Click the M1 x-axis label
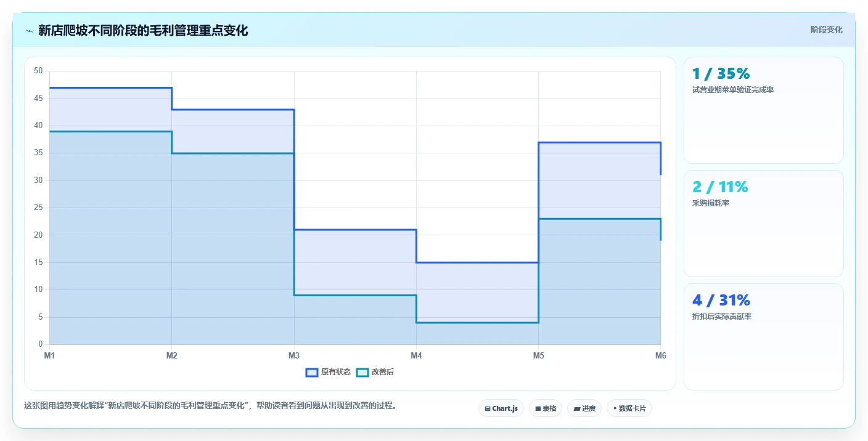Image resolution: width=868 pixels, height=441 pixels. pos(49,355)
